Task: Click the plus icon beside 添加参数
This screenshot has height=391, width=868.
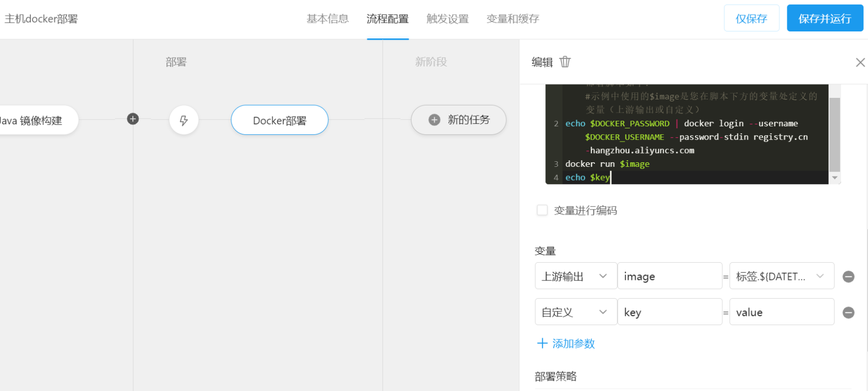Action: coord(542,343)
